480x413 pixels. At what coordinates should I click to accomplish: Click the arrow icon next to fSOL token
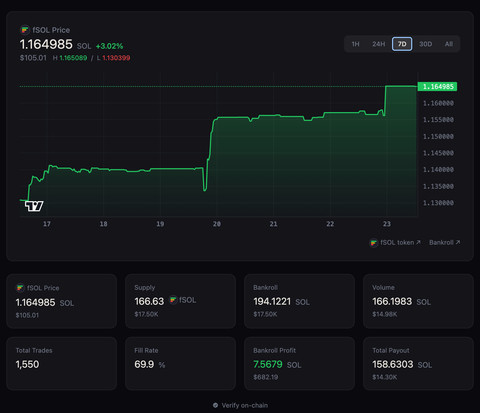tap(418, 242)
